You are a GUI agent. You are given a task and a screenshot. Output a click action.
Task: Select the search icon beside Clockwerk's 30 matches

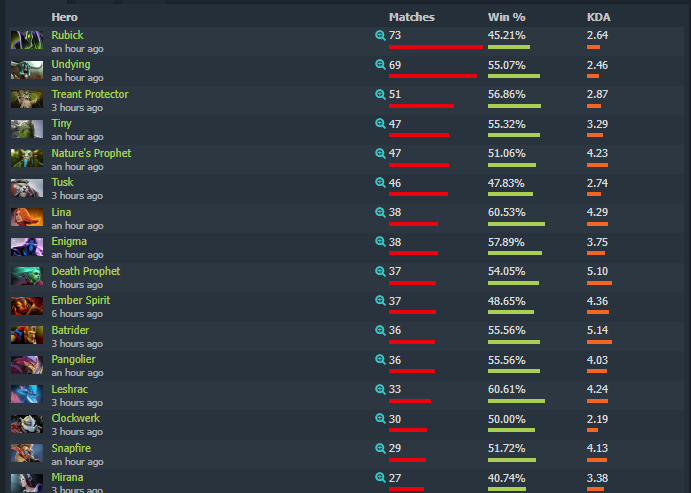point(380,419)
